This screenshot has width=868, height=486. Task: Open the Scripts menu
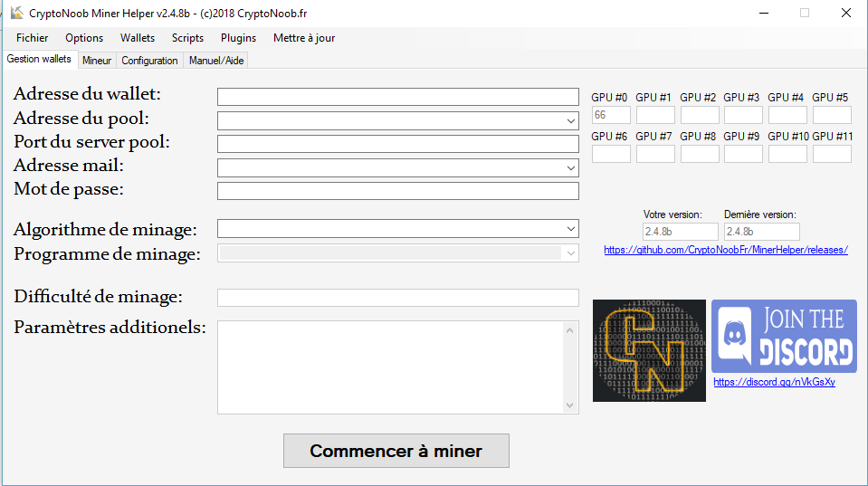(x=187, y=38)
